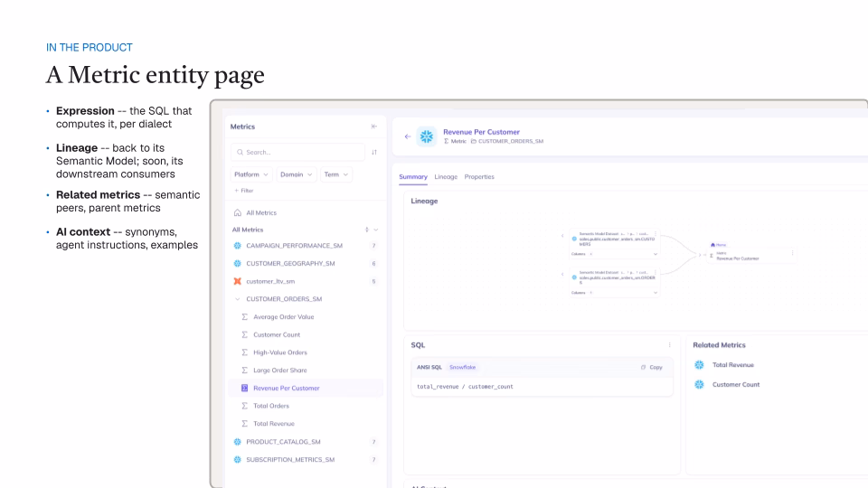Click the customer_ltv_sm platform icon
The height and width of the screenshot is (488, 868).
(238, 281)
